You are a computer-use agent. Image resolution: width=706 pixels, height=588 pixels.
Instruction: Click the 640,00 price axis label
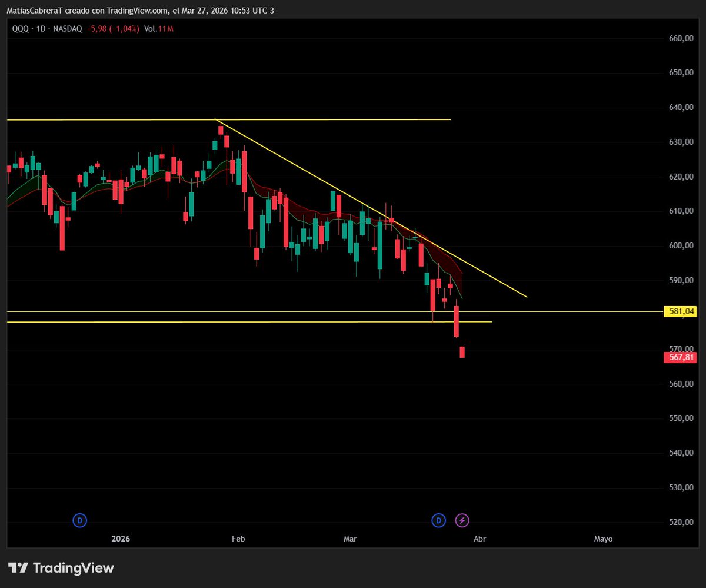click(681, 107)
